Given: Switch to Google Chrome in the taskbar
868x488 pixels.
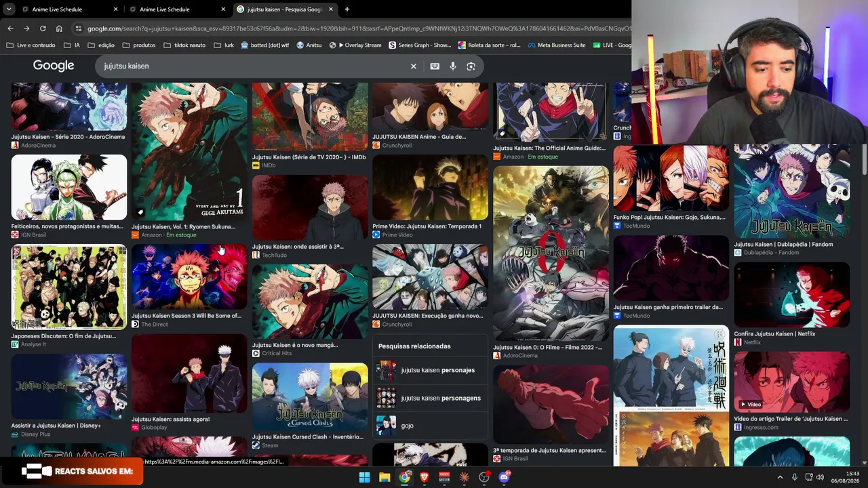Looking at the screenshot, I should point(405,477).
